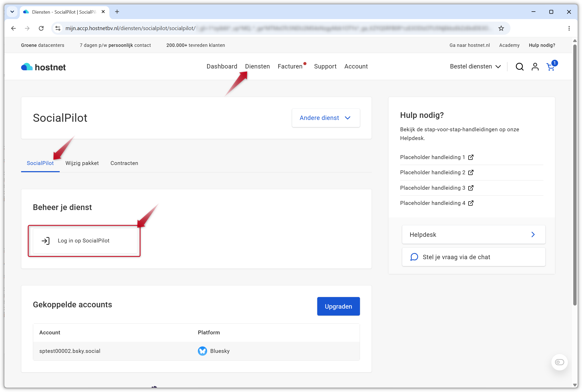Open the Helpdesk button
Image resolution: width=582 pixels, height=392 pixels.
(x=473, y=234)
